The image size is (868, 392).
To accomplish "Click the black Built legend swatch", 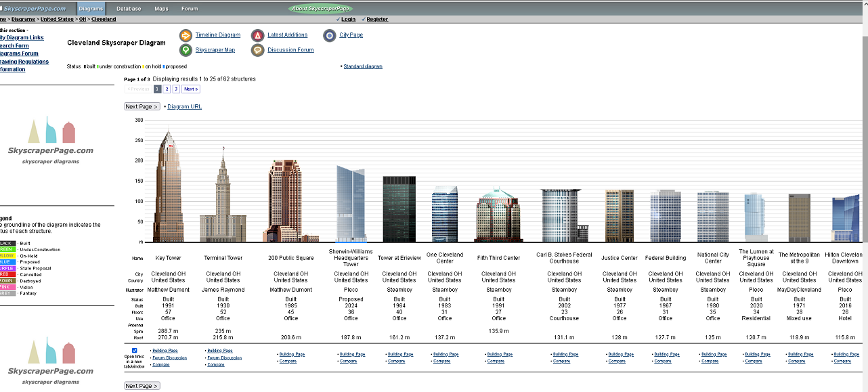I will [x=6, y=243].
